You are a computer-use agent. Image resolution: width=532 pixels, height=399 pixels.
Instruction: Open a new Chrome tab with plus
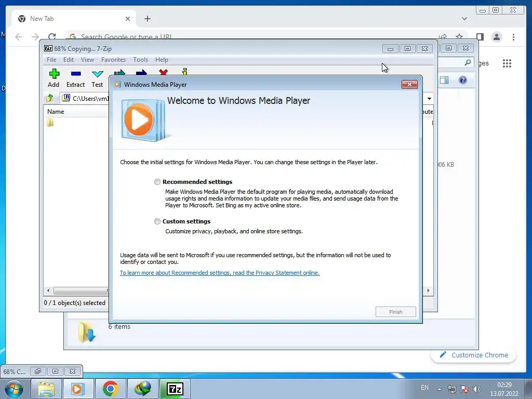click(147, 19)
